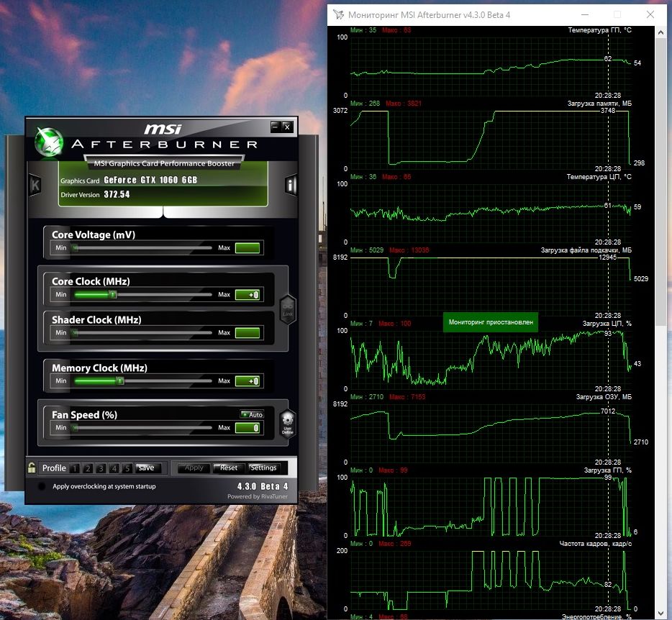Viewport: 672px width, 620px height.
Task: Open the fan User Define gear icon
Action: click(287, 424)
